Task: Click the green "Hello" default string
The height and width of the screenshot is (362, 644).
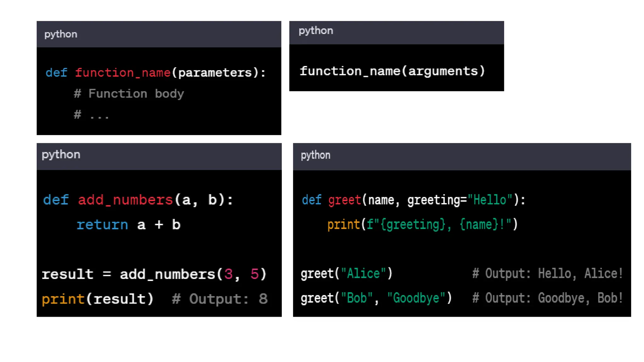Action: click(x=490, y=200)
